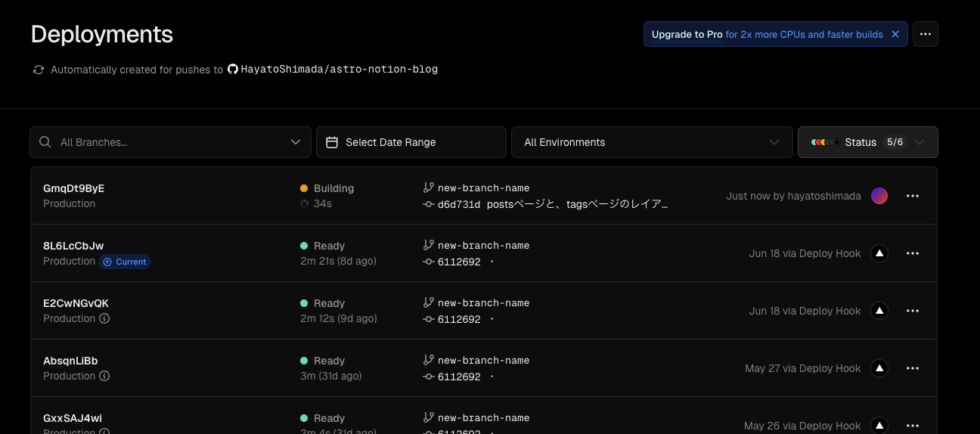This screenshot has width=980, height=434.
Task: Open actions menu for GmqDt9ByE row
Action: pos(913,196)
